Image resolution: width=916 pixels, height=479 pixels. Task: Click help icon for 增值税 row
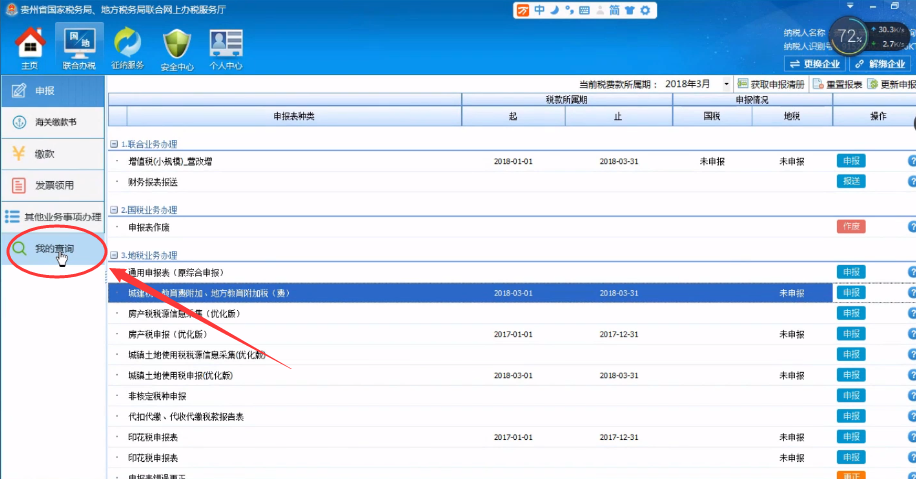pos(911,161)
